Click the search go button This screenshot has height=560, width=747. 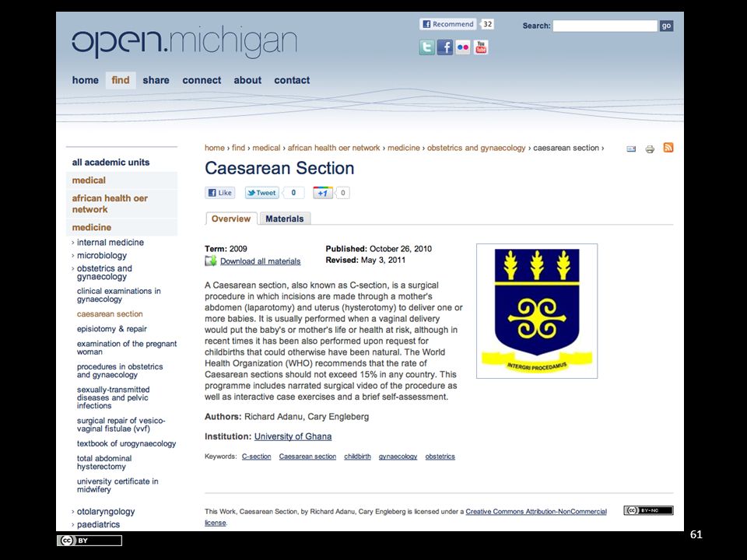666,26
